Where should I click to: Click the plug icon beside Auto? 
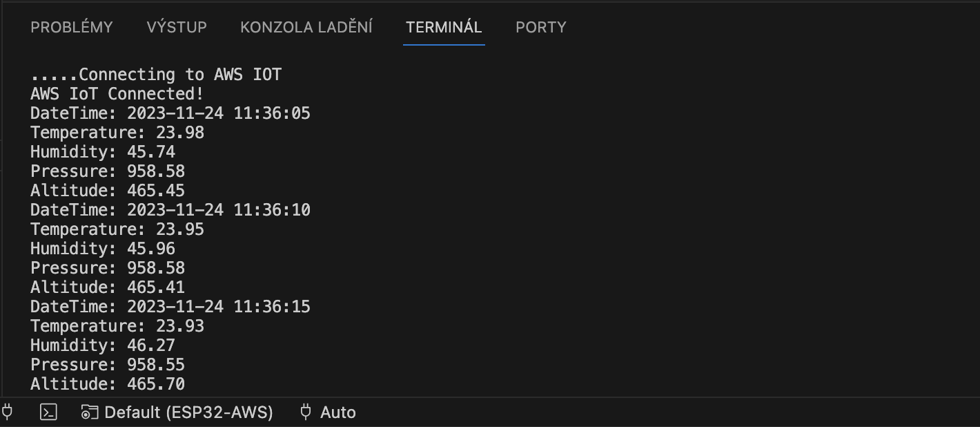tap(306, 412)
